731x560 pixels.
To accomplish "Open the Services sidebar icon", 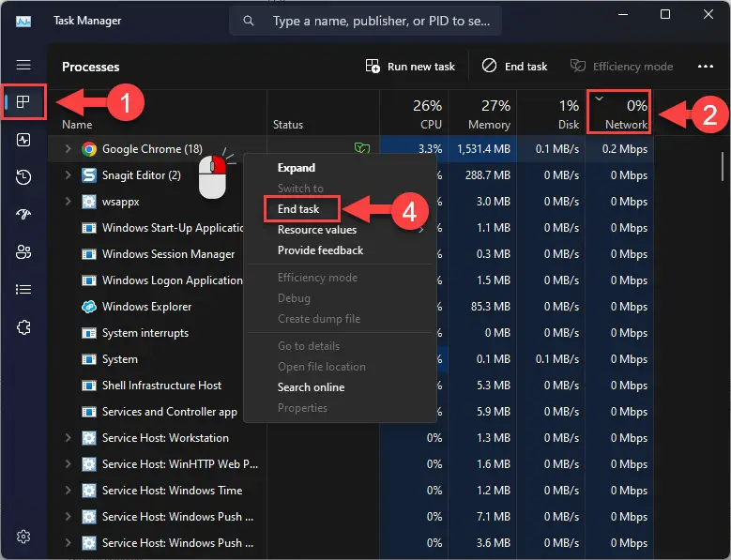I will pyautogui.click(x=23, y=327).
